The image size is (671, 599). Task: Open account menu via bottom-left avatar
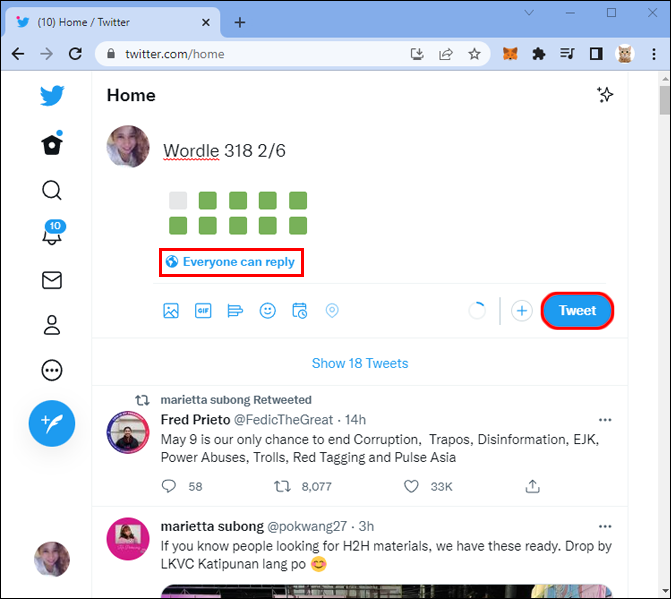tap(52, 559)
